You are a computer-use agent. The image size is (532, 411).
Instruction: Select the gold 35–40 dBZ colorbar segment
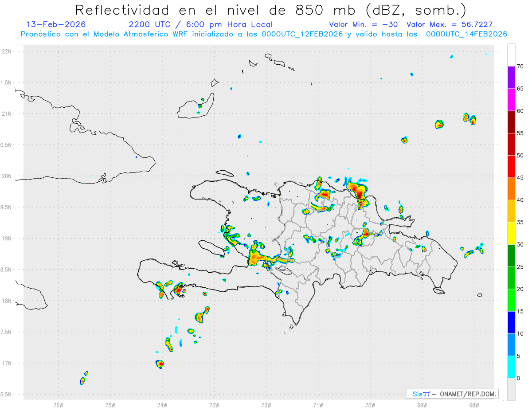(511, 211)
